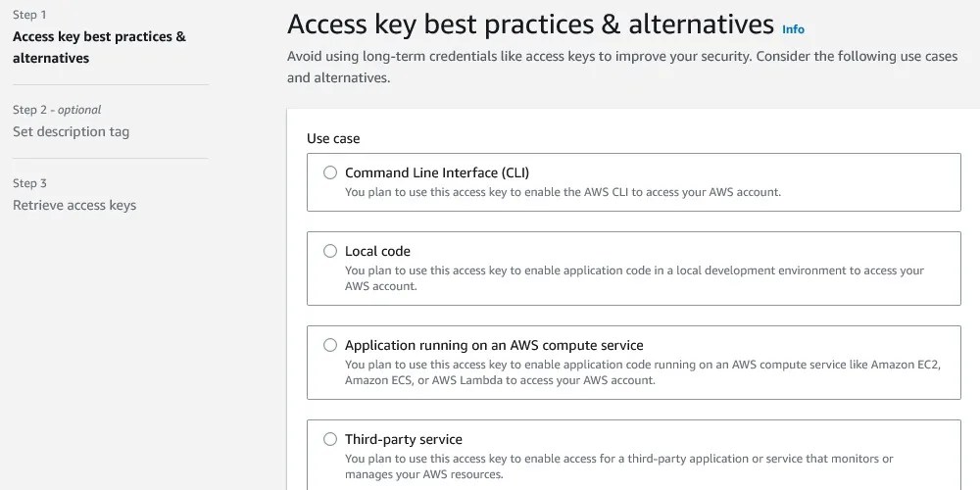
Task: Click the 'Use case' section label
Action: coord(333,138)
